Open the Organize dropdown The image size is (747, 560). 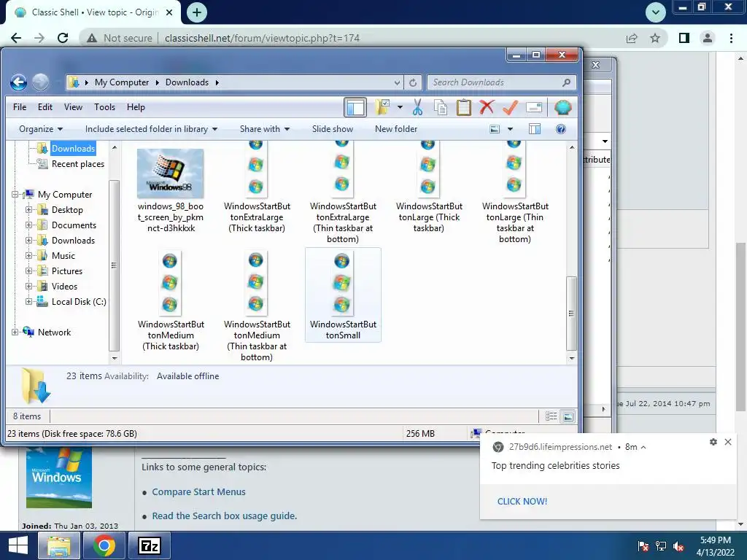pos(41,129)
